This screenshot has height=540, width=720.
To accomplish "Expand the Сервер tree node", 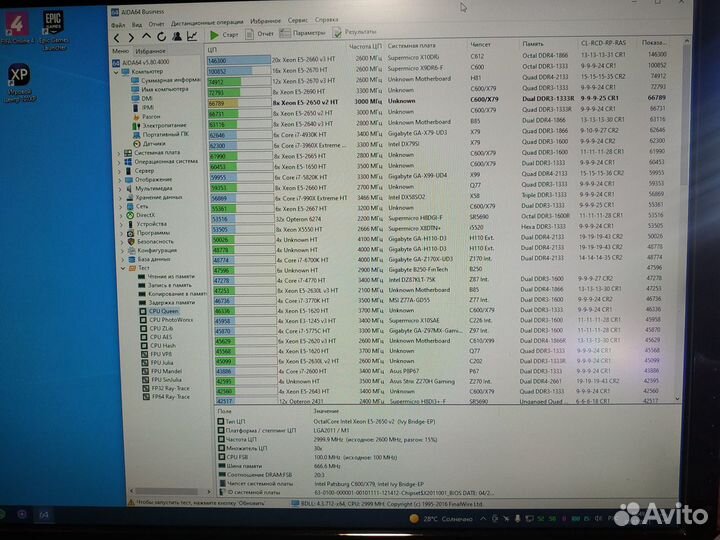I will (x=121, y=171).
